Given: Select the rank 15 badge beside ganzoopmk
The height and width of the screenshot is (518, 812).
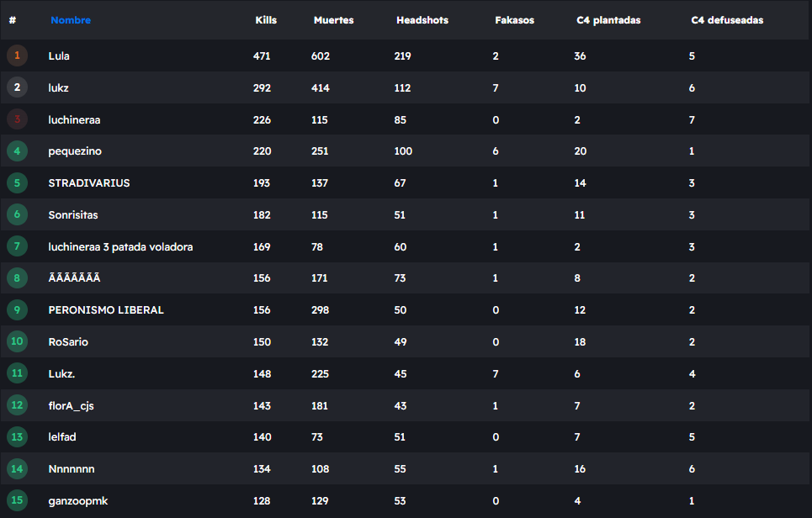Looking at the screenshot, I should coord(17,501).
